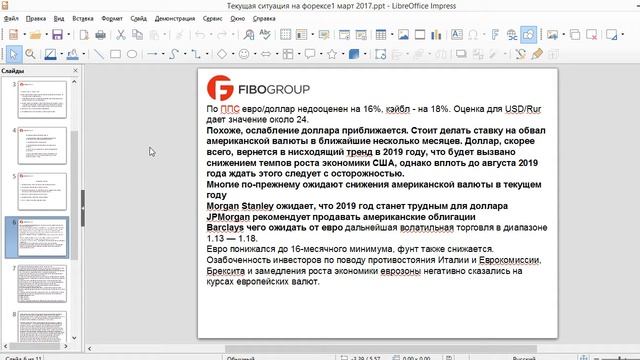Toggle glue points editing
The image size is (640, 360).
[537, 54]
